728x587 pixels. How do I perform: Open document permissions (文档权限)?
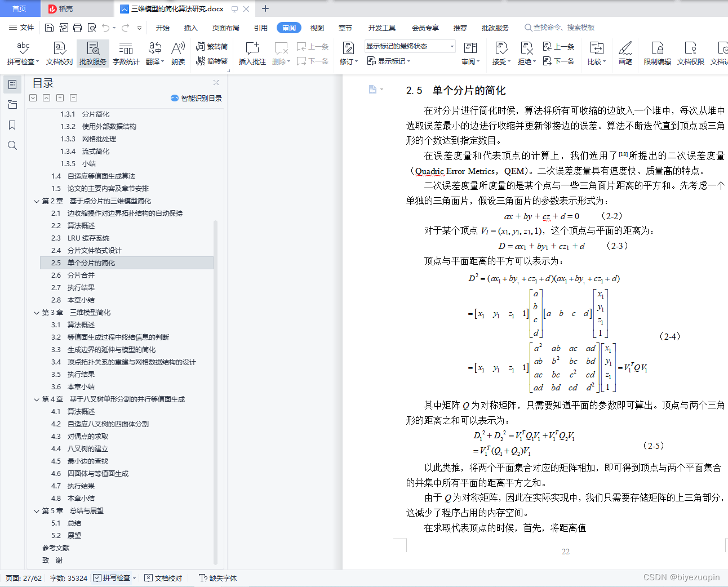pyautogui.click(x=690, y=54)
